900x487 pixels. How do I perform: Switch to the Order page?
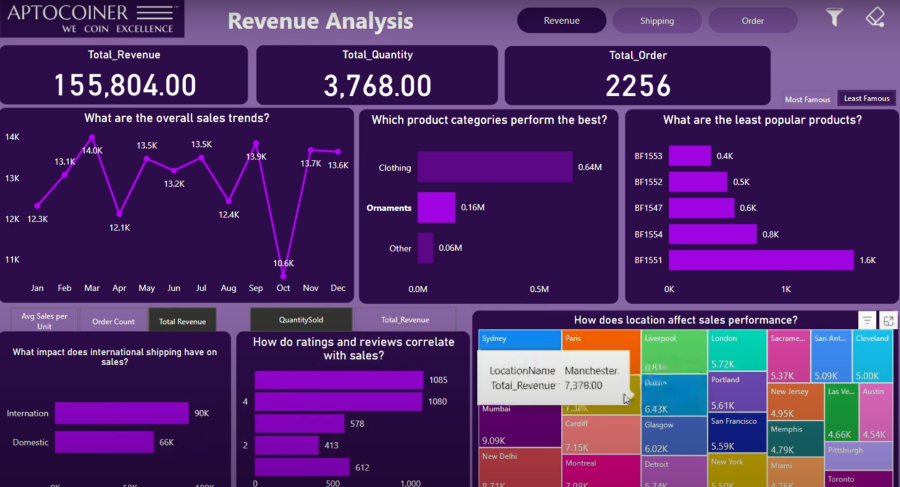point(752,21)
